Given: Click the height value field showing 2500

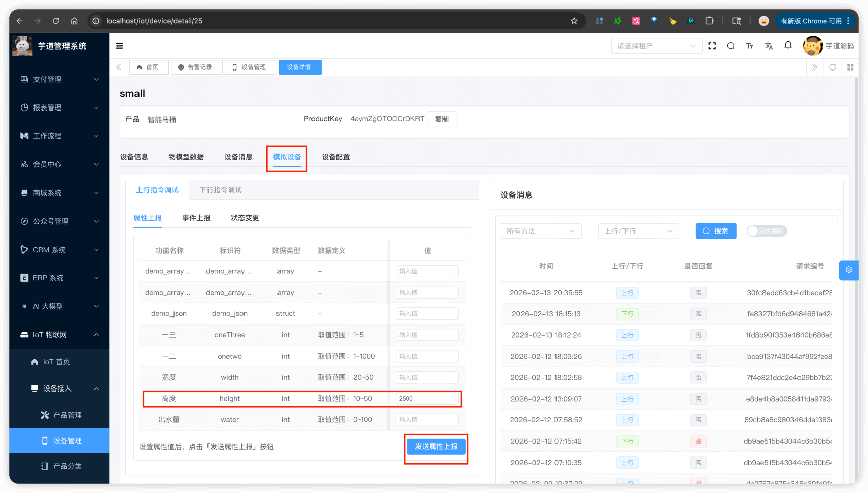Looking at the screenshot, I should [427, 399].
